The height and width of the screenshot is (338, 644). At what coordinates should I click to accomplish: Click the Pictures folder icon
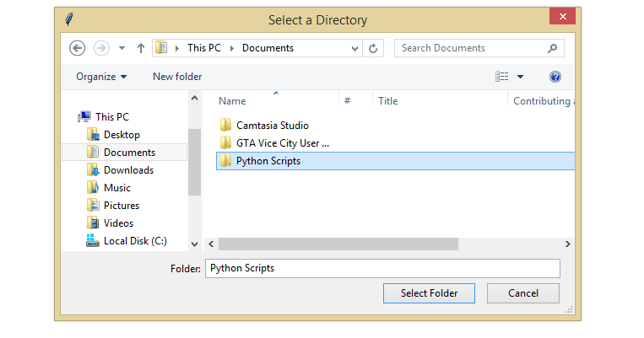(x=93, y=205)
